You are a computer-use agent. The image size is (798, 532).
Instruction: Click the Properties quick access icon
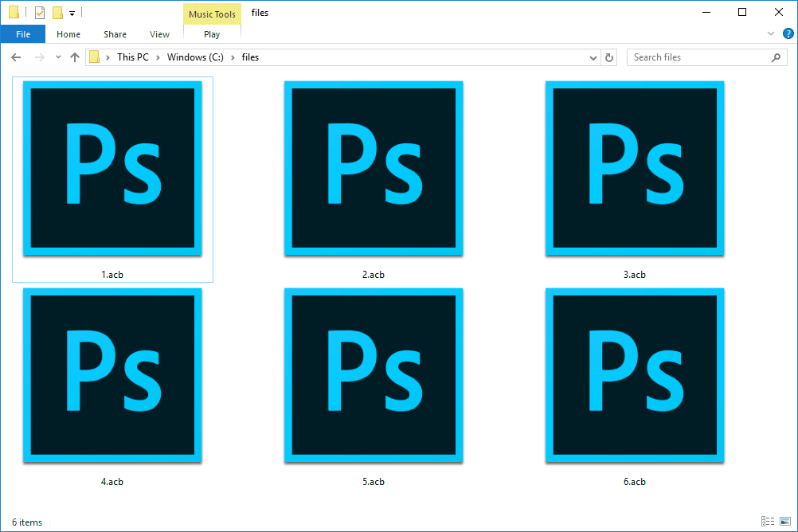click(40, 13)
